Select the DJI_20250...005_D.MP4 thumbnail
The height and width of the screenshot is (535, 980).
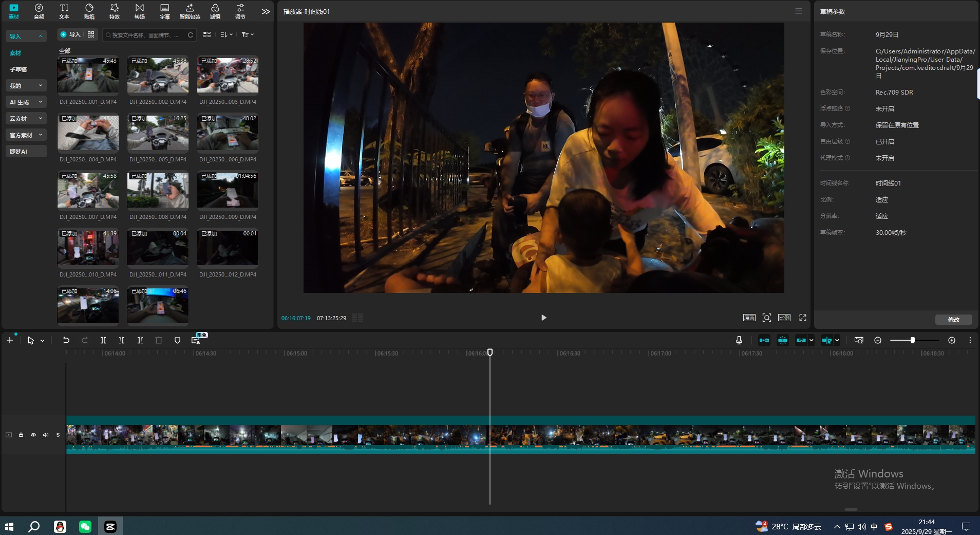tap(158, 133)
